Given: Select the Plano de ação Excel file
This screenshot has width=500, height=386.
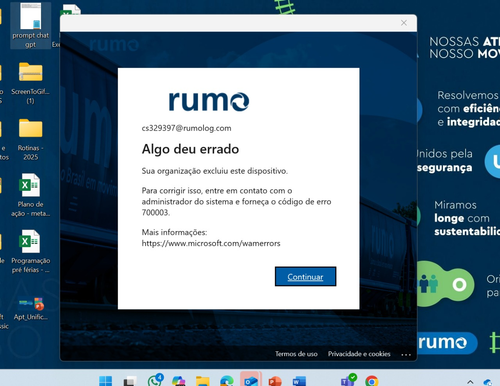Looking at the screenshot, I should coord(31,195).
